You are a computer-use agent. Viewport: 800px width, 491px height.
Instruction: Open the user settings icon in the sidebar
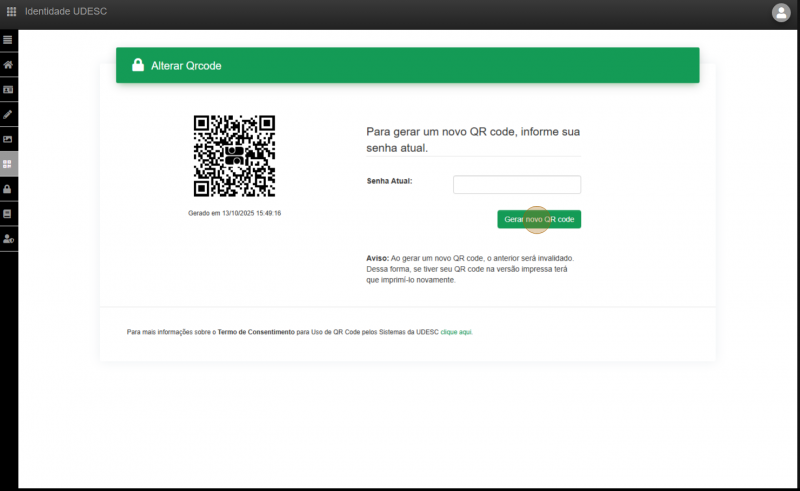[8, 238]
